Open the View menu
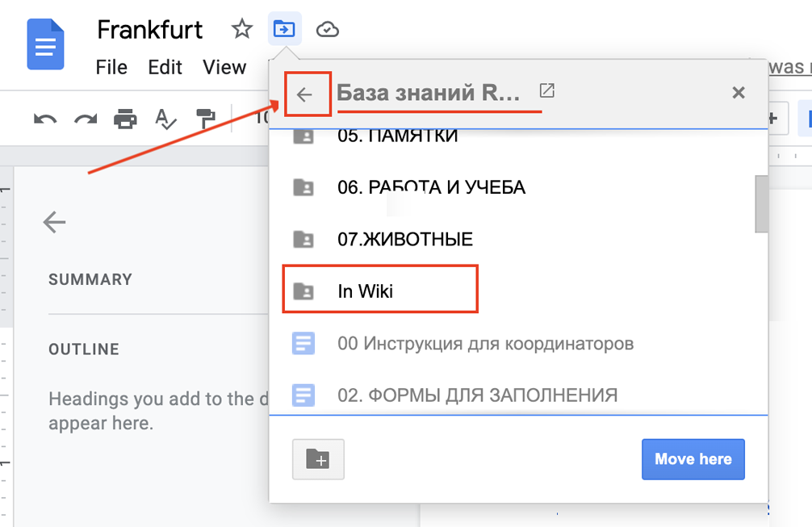This screenshot has width=812, height=527. click(x=224, y=67)
